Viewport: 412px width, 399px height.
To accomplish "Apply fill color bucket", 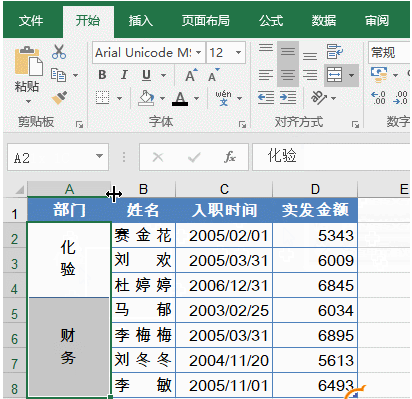I will [146, 98].
